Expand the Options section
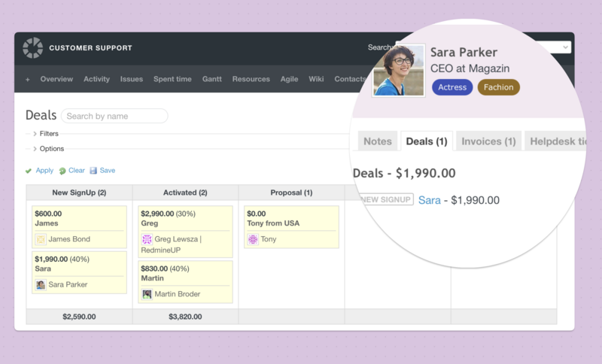This screenshot has width=602, height=364. tap(35, 148)
